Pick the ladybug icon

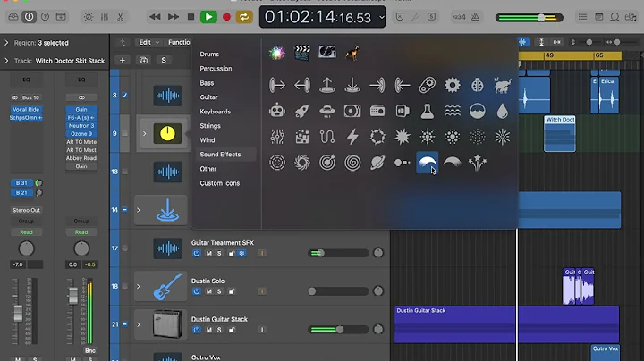tap(478, 85)
